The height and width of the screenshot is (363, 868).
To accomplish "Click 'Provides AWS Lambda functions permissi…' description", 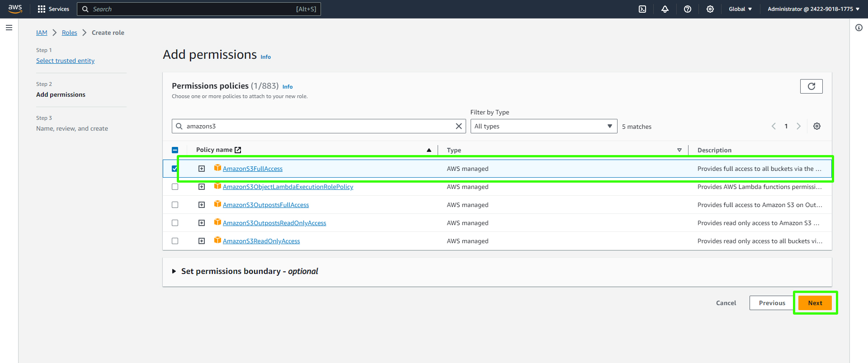I will (x=759, y=187).
